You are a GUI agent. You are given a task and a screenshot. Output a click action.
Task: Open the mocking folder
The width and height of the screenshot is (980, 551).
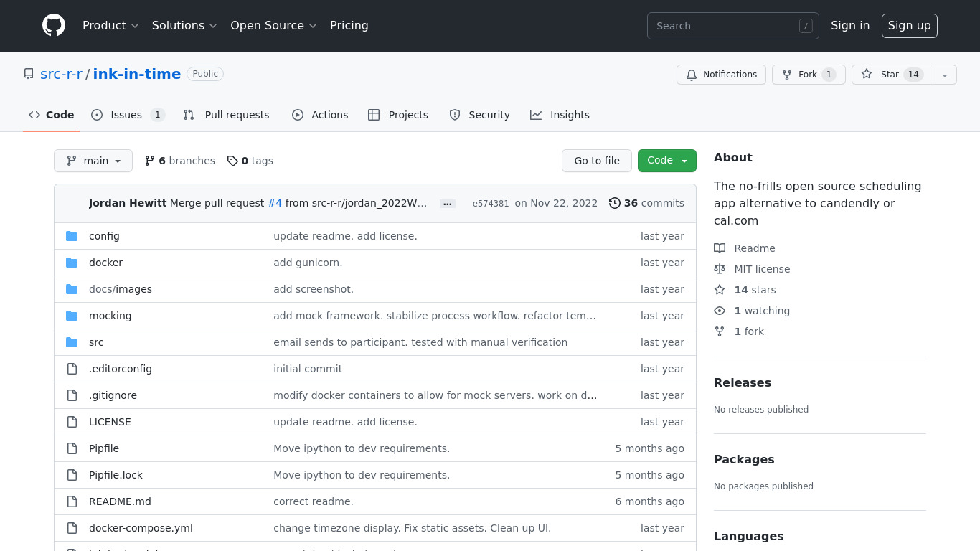[110, 316]
